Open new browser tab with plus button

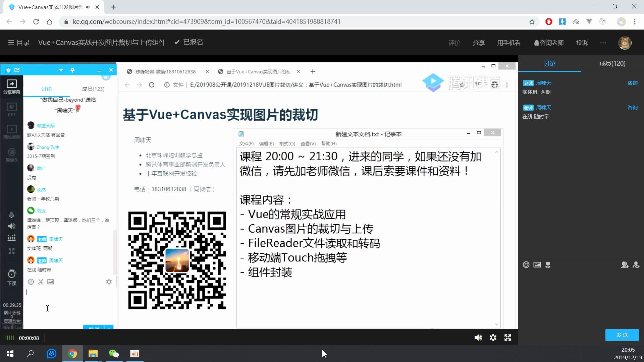point(113,7)
